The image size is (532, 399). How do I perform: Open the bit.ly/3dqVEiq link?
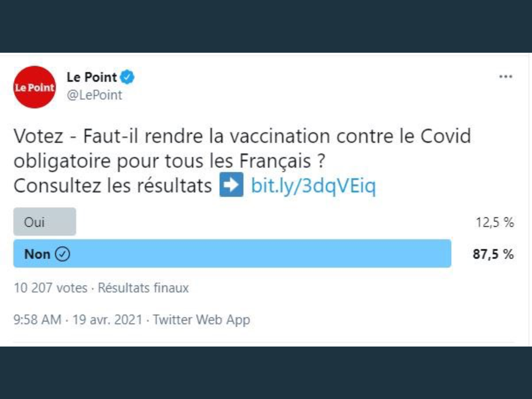pos(314,186)
